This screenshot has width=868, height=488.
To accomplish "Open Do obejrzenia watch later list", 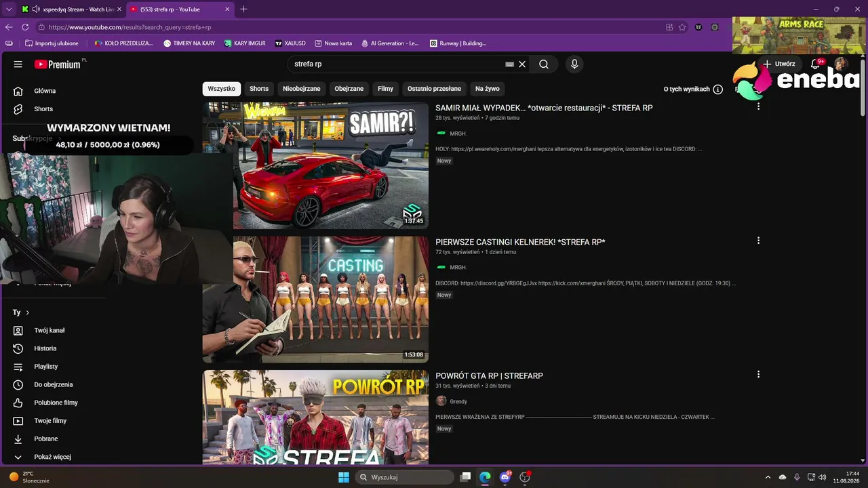I will (x=54, y=385).
